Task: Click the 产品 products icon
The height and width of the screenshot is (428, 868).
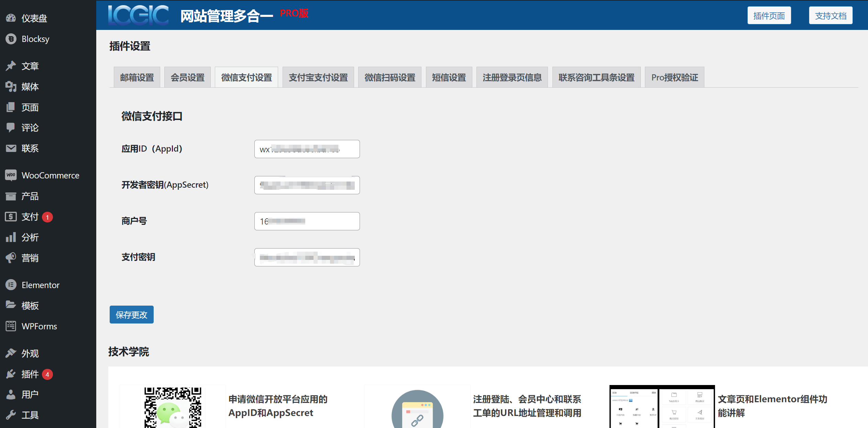Action: (11, 196)
